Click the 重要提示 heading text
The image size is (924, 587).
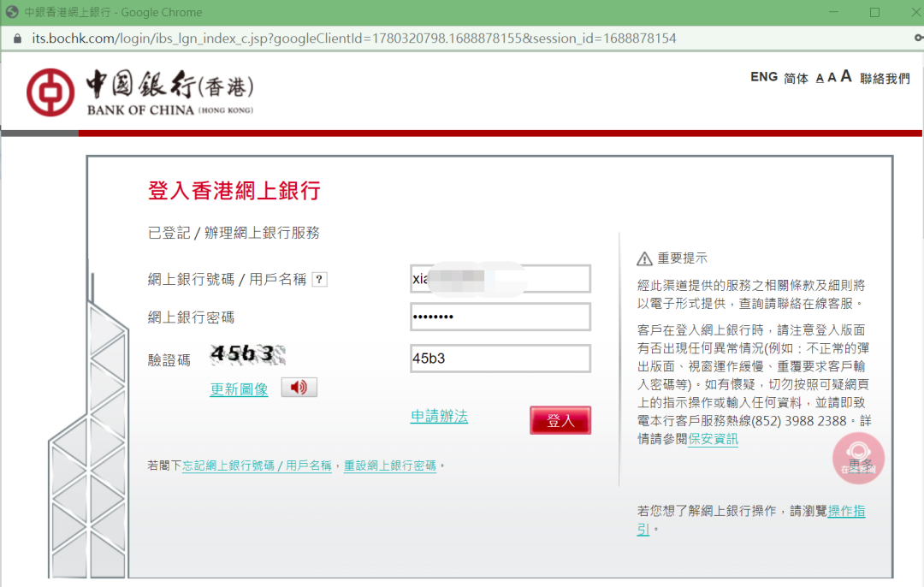point(683,258)
